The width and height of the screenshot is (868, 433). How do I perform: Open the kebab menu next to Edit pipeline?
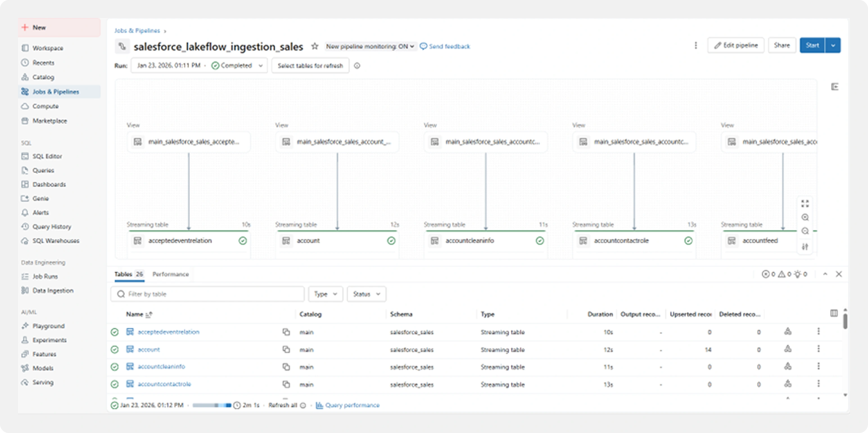pos(695,46)
